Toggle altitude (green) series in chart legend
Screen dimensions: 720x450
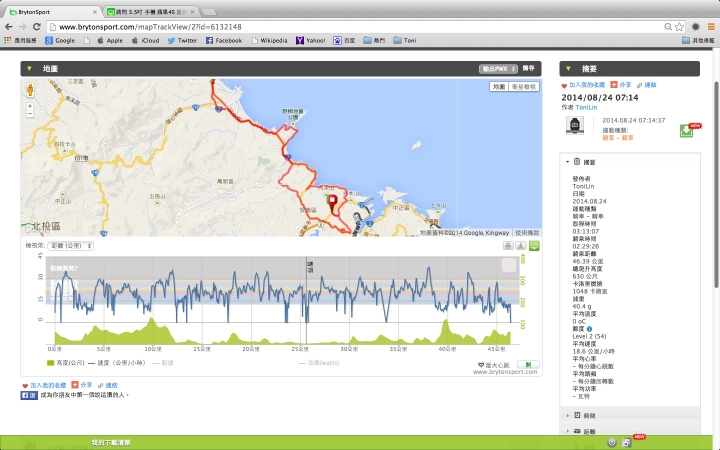point(66,363)
